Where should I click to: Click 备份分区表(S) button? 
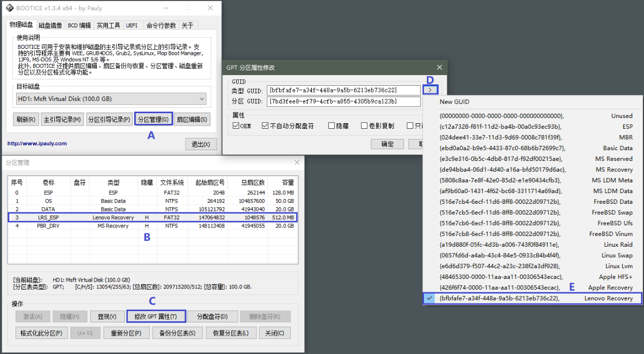(178, 333)
